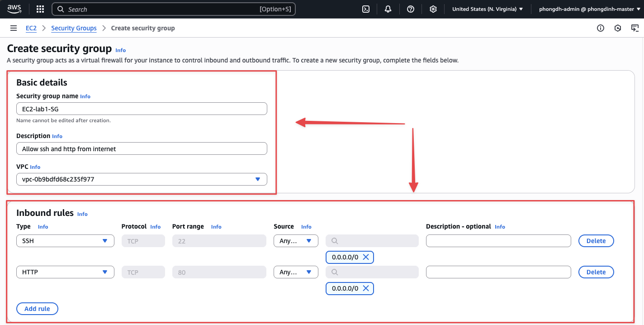Open the help question mark icon
This screenshot has height=325, width=644.
(411, 9)
